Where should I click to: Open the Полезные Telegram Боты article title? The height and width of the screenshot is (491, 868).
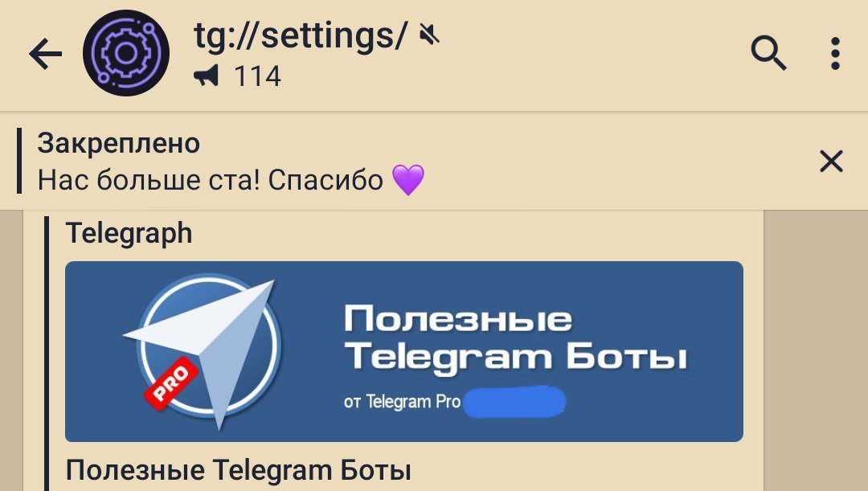pos(239,470)
